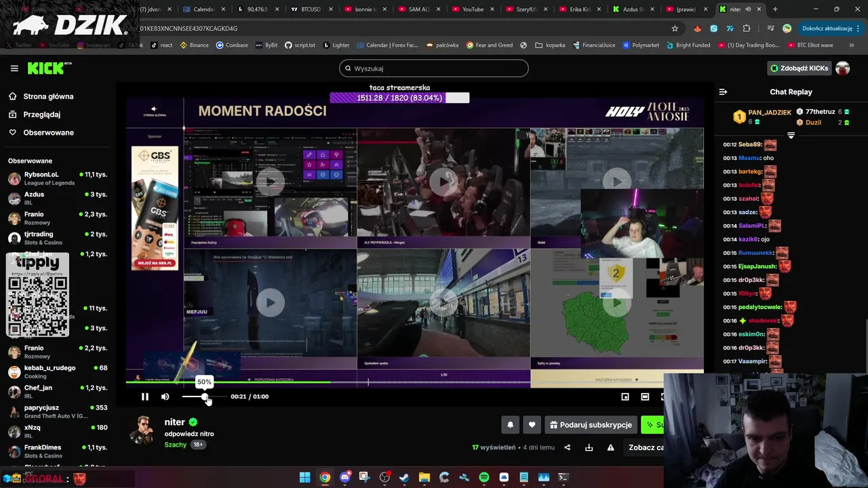This screenshot has width=868, height=488.
Task: Click Podaruj subskrypcje button
Action: click(591, 425)
